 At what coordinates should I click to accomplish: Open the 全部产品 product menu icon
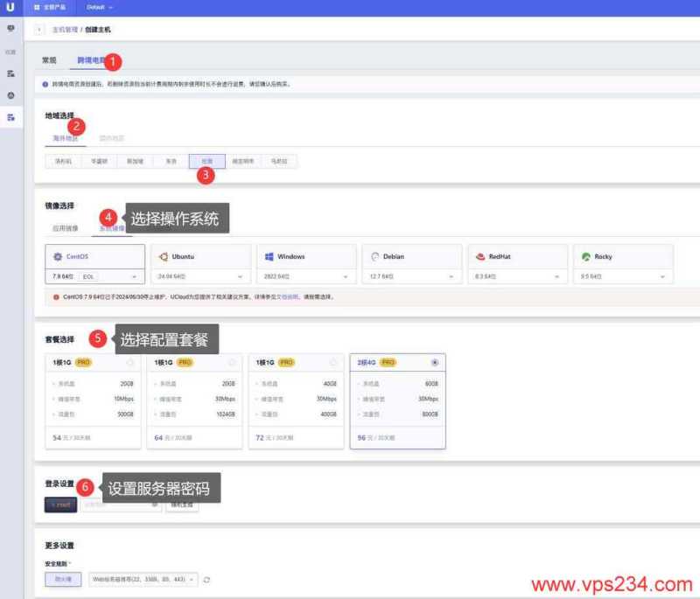click(x=37, y=8)
